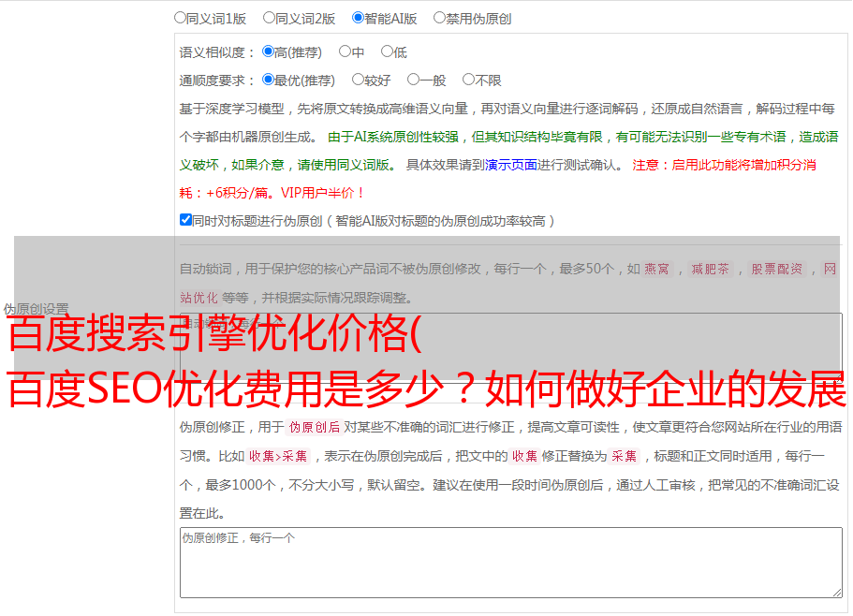Set 通顺度要求 to 最优(推荐)

(268, 80)
